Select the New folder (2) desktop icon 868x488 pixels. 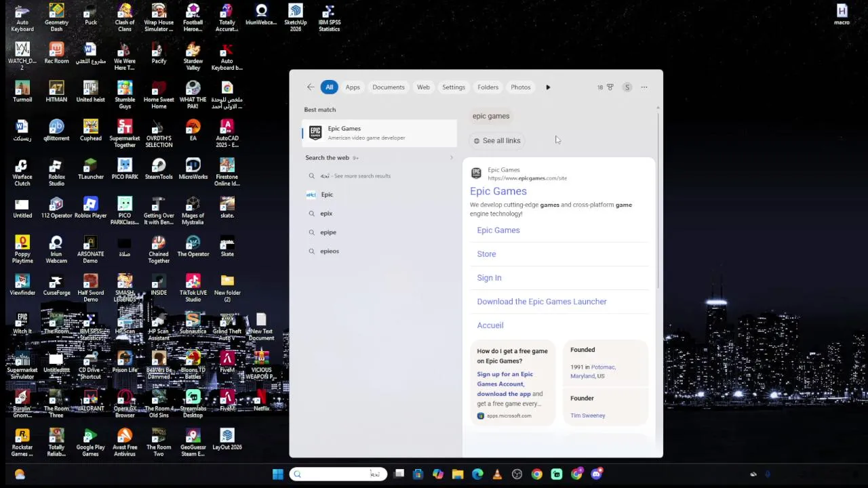(227, 288)
